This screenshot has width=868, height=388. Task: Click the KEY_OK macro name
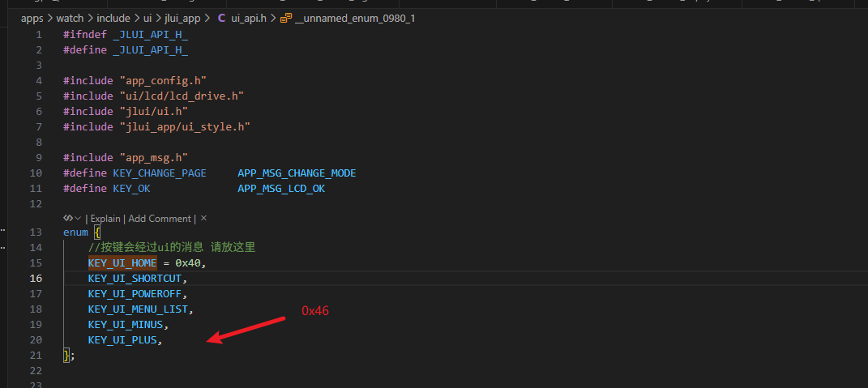tap(132, 189)
